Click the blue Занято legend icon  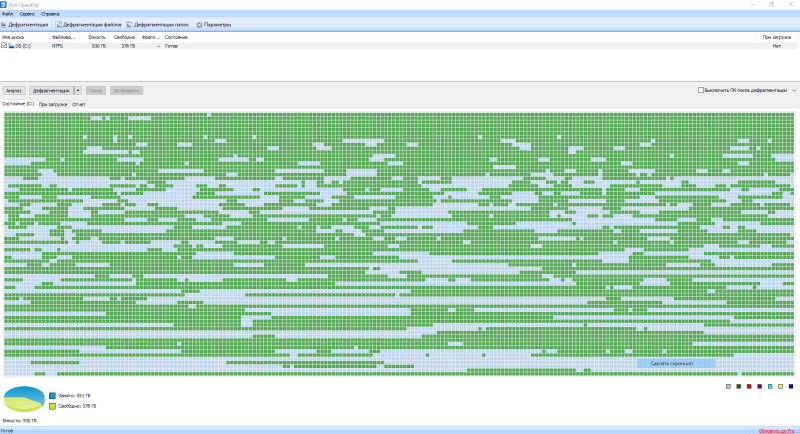tap(53, 396)
